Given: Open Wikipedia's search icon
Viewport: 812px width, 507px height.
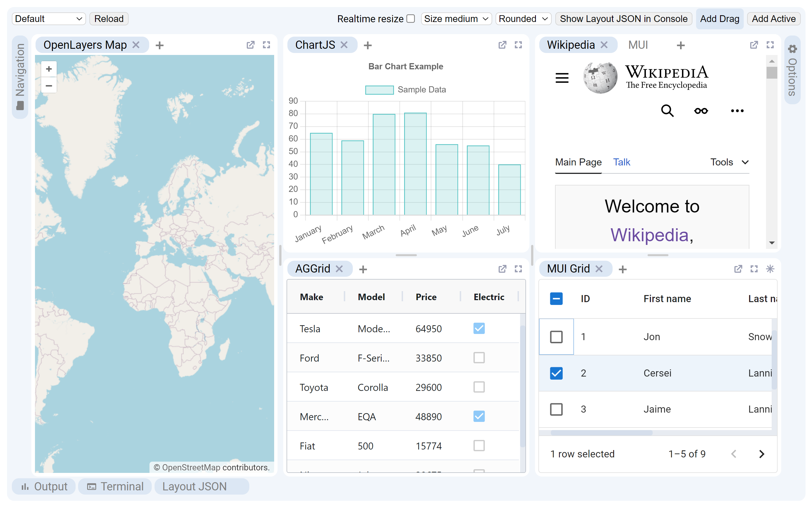Looking at the screenshot, I should coord(667,111).
